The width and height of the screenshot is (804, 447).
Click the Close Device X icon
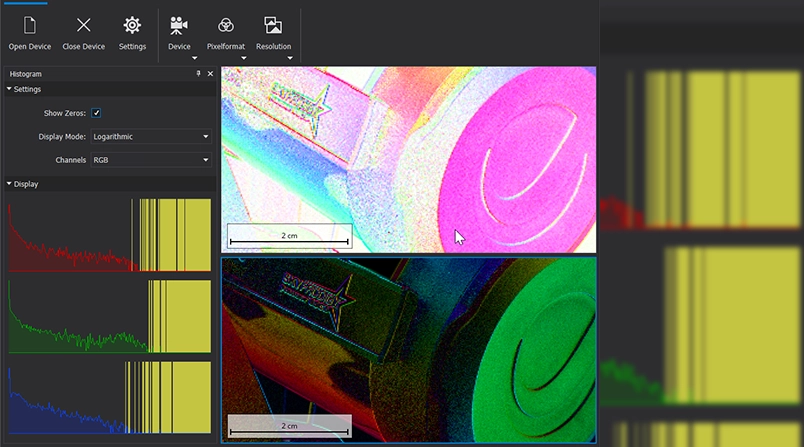point(84,25)
